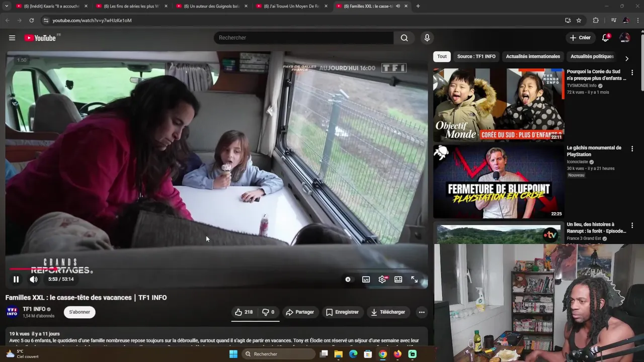Viewport: 644px width, 362px height.
Task: Enter fullscreen mode
Action: (414, 280)
